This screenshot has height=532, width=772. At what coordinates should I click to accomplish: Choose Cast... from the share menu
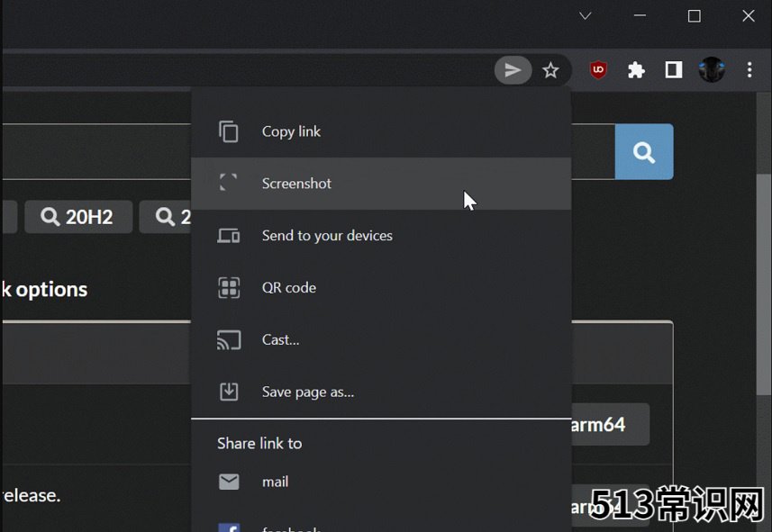(x=381, y=340)
